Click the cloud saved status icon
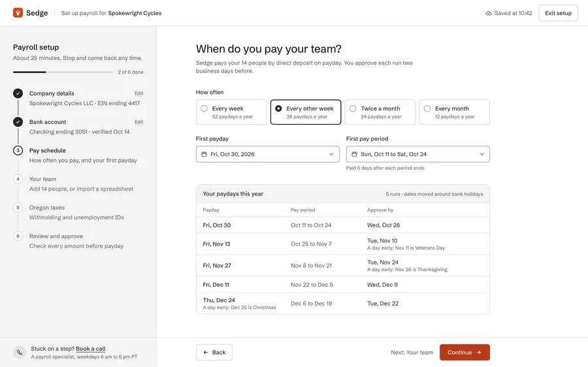 (x=488, y=13)
